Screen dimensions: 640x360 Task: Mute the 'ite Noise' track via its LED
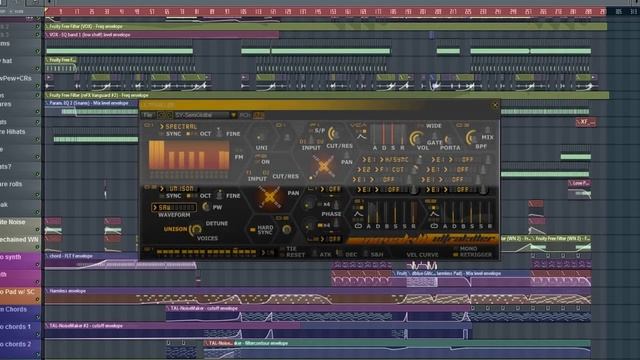(x=38, y=230)
